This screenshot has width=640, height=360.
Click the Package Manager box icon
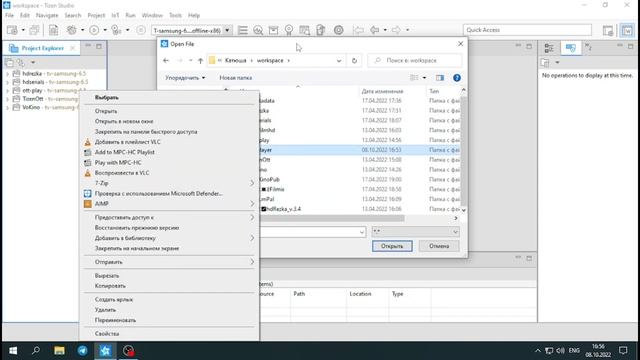click(273, 30)
